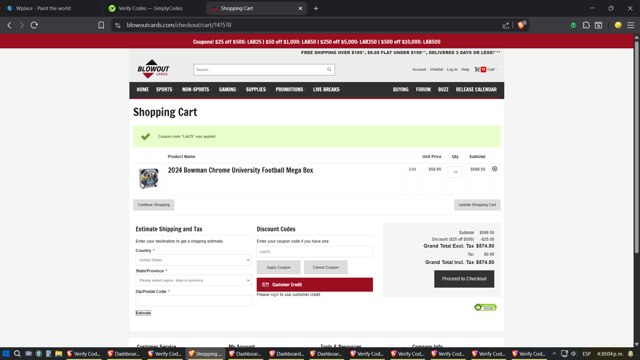The width and height of the screenshot is (640, 360).
Task: Open the RELEASE CALENDAR nav item
Action: 476,89
